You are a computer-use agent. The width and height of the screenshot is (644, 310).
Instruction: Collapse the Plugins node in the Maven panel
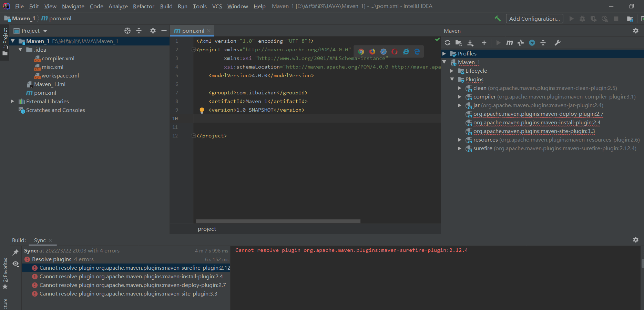pyautogui.click(x=452, y=80)
